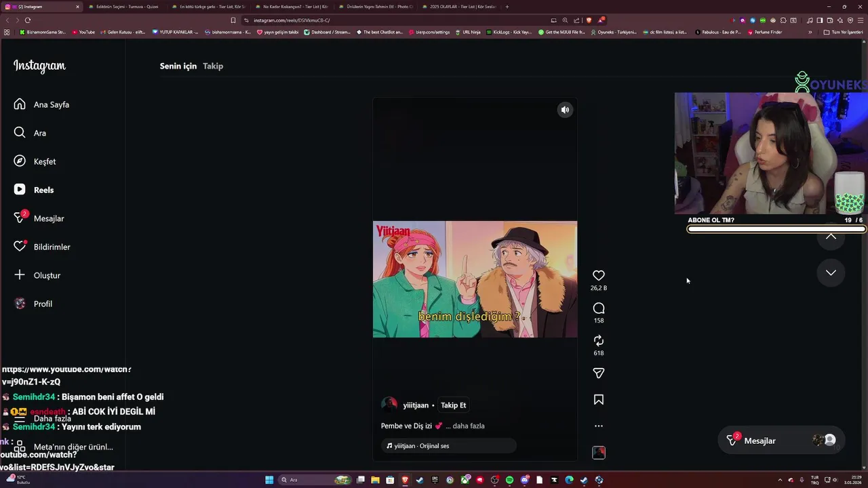868x488 pixels.
Task: Open Microsoft Edge from taskbar
Action: [x=569, y=480]
